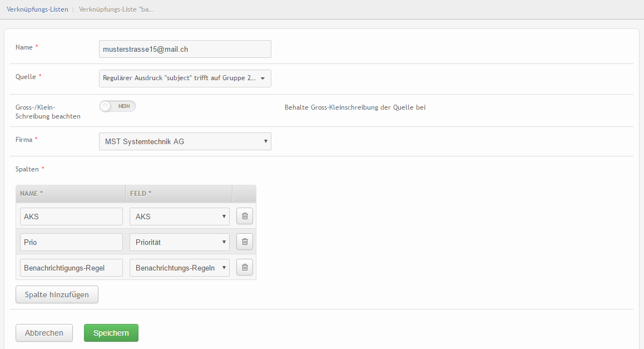Open the Priorität field dropdown
Image resolution: width=644 pixels, height=349 pixels.
(x=179, y=242)
